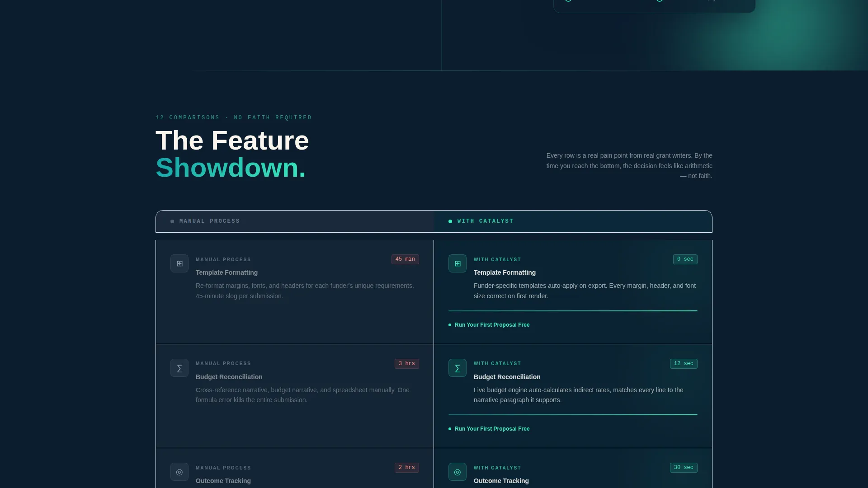Click the With Catalyst Template Formatting grid icon
Viewport: 868px width, 488px height.
pyautogui.click(x=458, y=263)
